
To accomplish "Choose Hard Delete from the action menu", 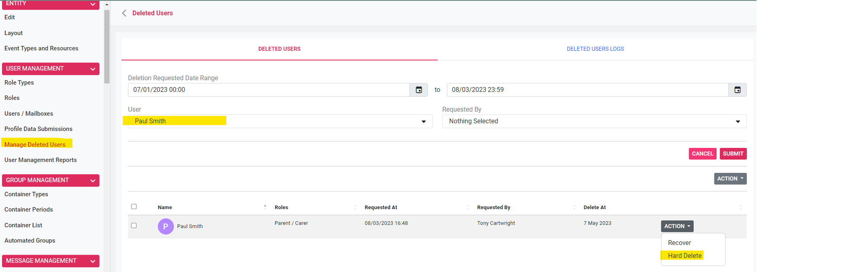I will pyautogui.click(x=684, y=256).
